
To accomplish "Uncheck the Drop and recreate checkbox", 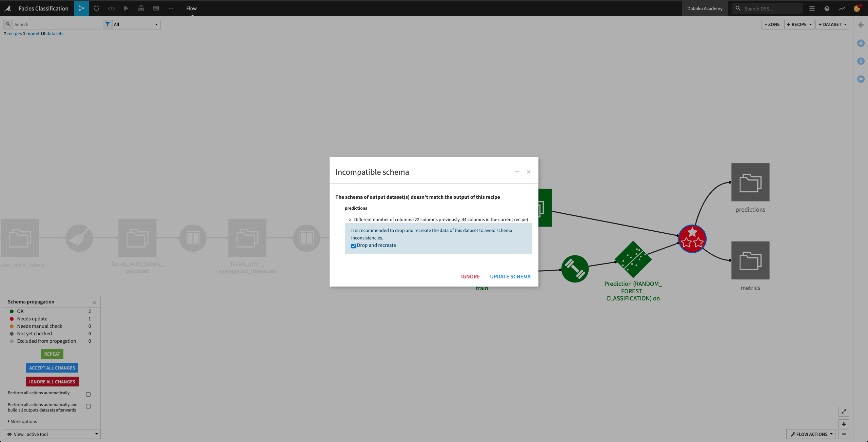I will pos(353,246).
